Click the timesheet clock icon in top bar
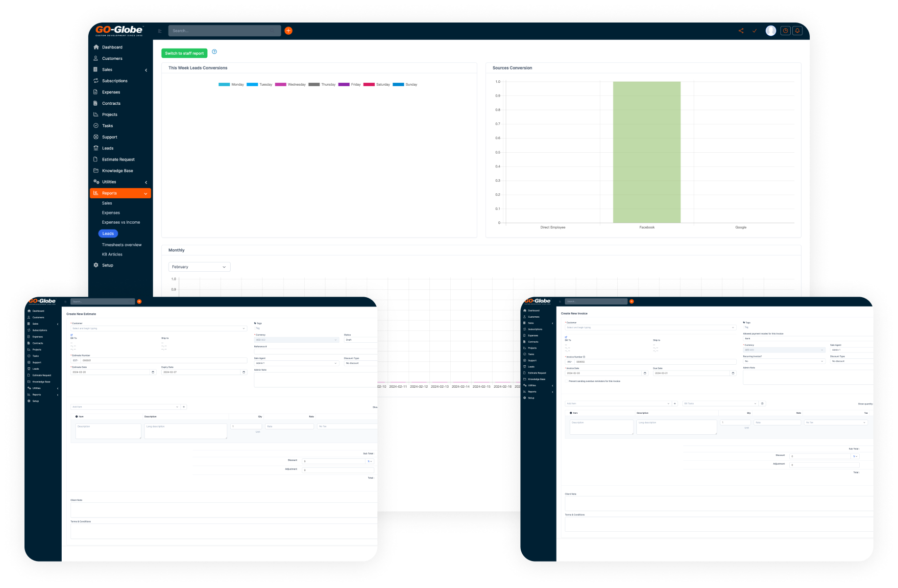The height and width of the screenshot is (588, 898). tap(785, 31)
